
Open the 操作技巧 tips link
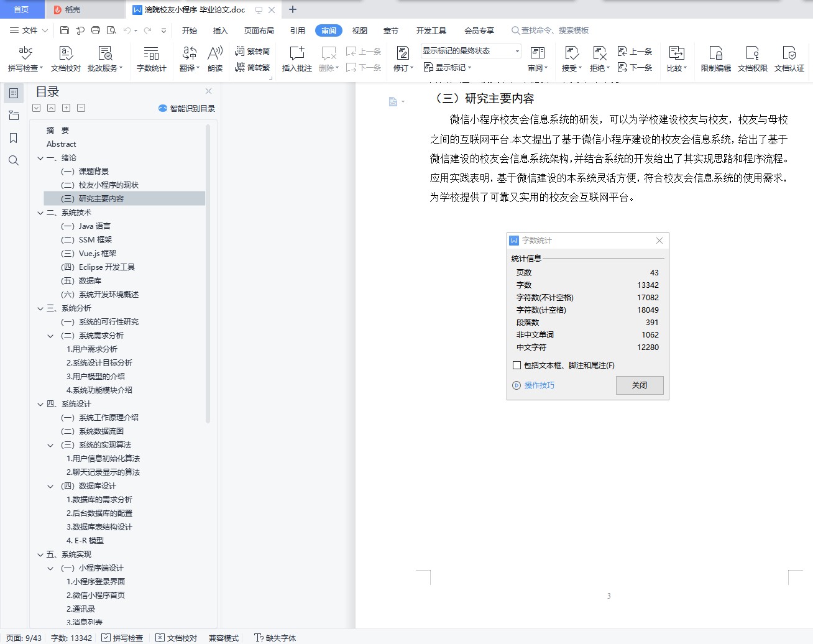point(538,385)
